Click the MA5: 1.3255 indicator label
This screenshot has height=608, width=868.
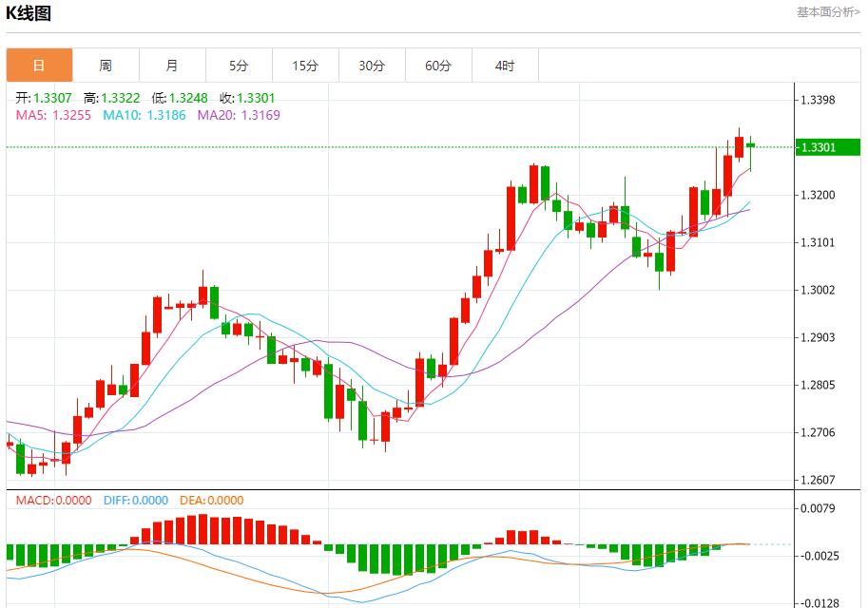[52, 115]
